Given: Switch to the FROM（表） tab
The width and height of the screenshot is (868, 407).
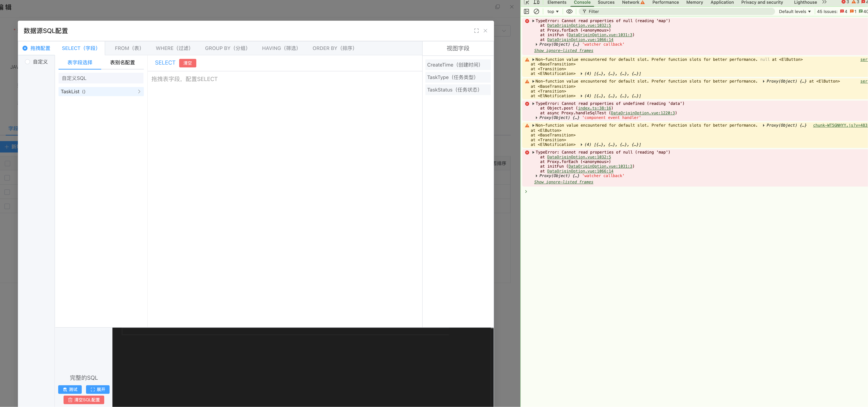Looking at the screenshot, I should point(128,48).
